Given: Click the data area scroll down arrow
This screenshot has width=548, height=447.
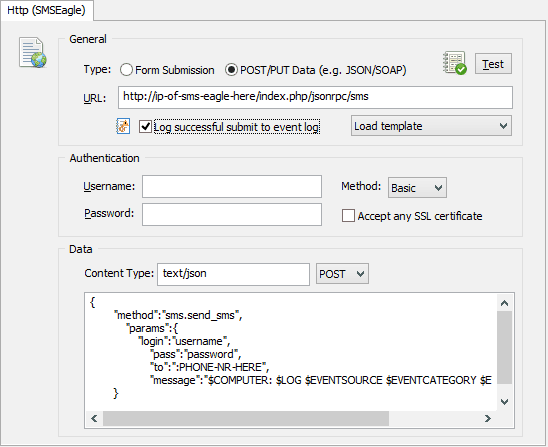Looking at the screenshot, I should point(504,402).
